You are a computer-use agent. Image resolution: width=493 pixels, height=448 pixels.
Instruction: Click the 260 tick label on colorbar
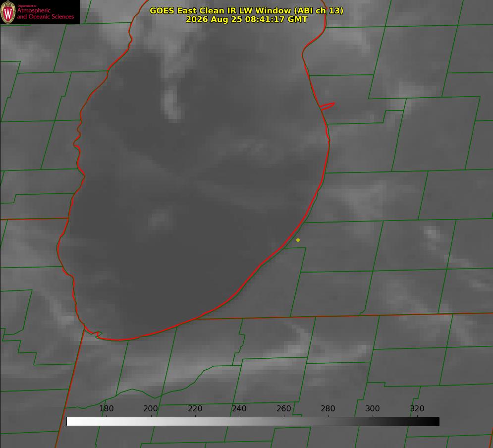[283, 408]
